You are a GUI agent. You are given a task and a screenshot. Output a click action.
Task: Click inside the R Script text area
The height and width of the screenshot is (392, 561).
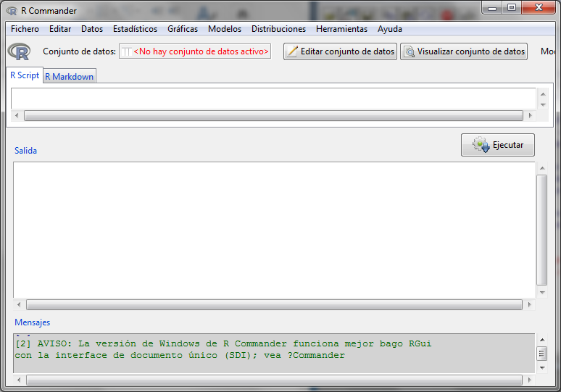tap(273, 99)
